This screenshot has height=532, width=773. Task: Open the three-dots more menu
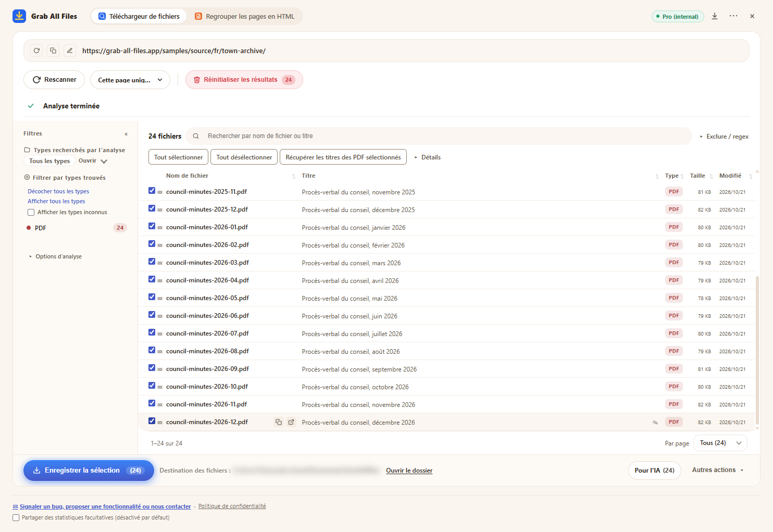click(733, 16)
